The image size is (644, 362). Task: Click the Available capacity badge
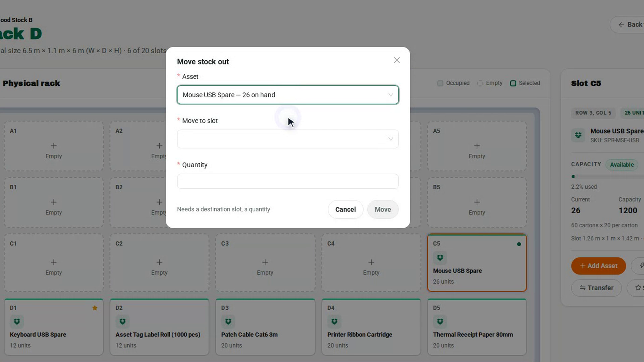622,165
